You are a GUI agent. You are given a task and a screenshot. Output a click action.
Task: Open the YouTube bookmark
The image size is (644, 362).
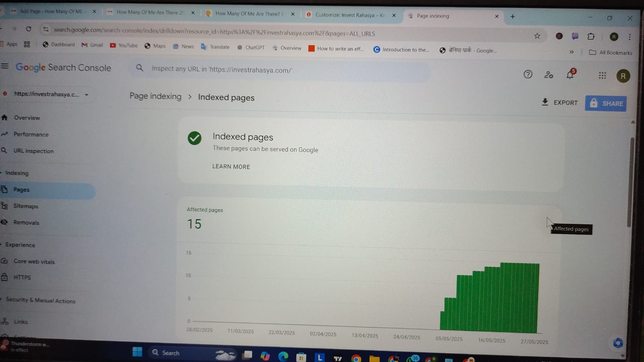pos(124,46)
